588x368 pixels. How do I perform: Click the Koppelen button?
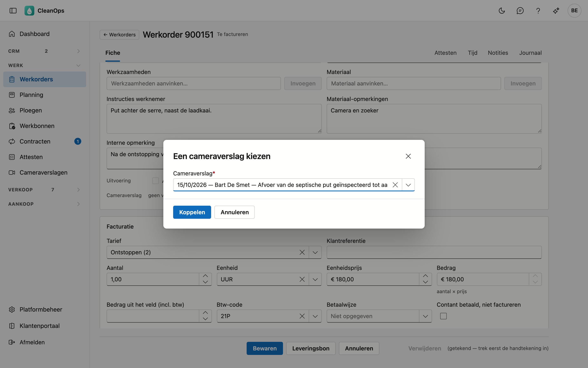[x=192, y=212]
